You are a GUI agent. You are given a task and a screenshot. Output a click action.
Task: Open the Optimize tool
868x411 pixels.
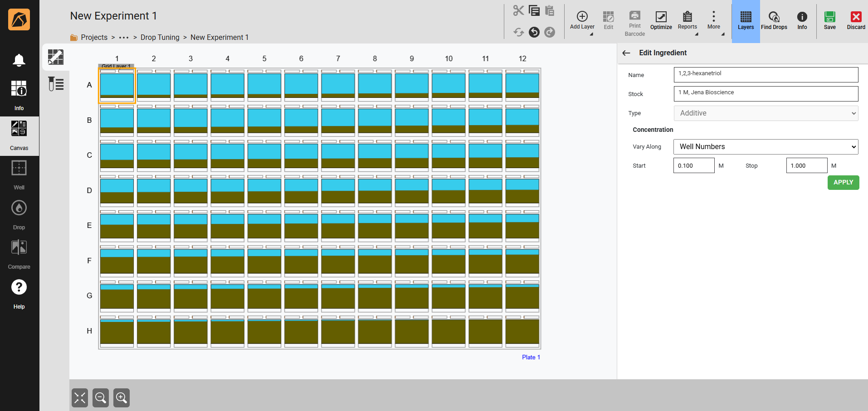[661, 21]
